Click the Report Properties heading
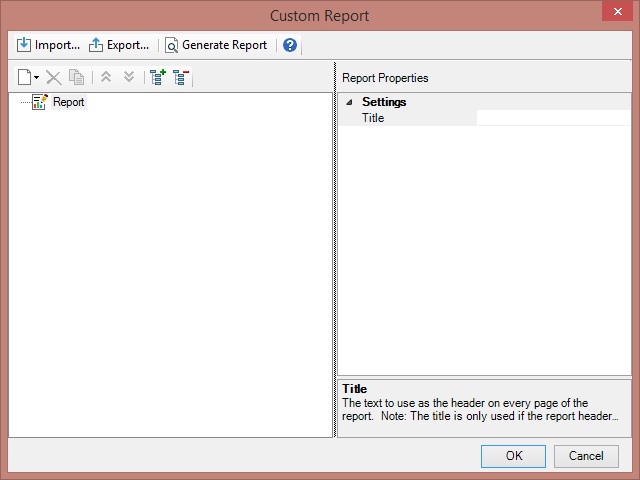Image resolution: width=640 pixels, height=480 pixels. (x=385, y=78)
